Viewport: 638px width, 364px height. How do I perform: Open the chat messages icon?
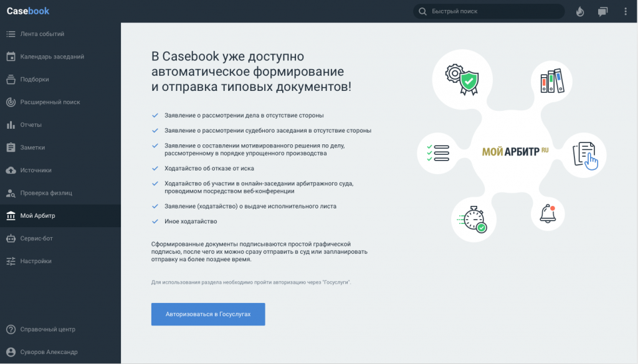click(x=602, y=11)
